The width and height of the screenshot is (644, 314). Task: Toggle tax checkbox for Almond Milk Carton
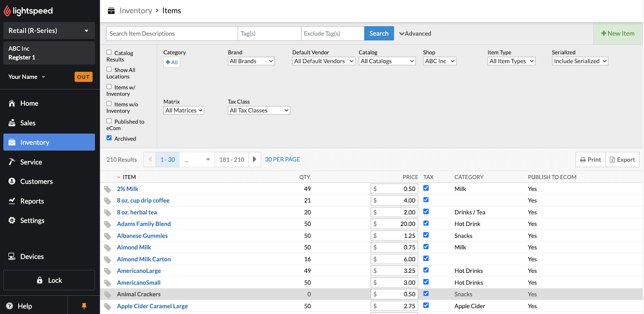426,258
